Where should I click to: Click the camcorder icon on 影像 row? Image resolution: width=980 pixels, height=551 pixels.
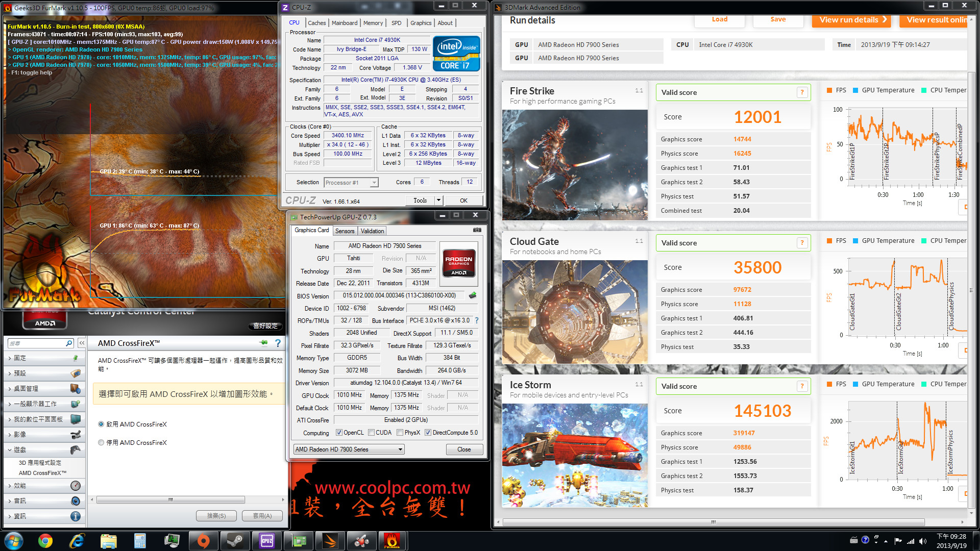76,434
